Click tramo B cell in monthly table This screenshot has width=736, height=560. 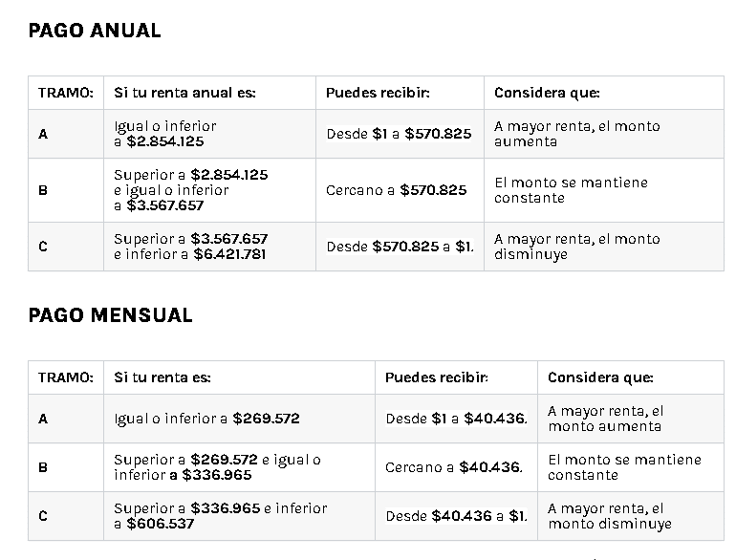pyautogui.click(x=43, y=467)
